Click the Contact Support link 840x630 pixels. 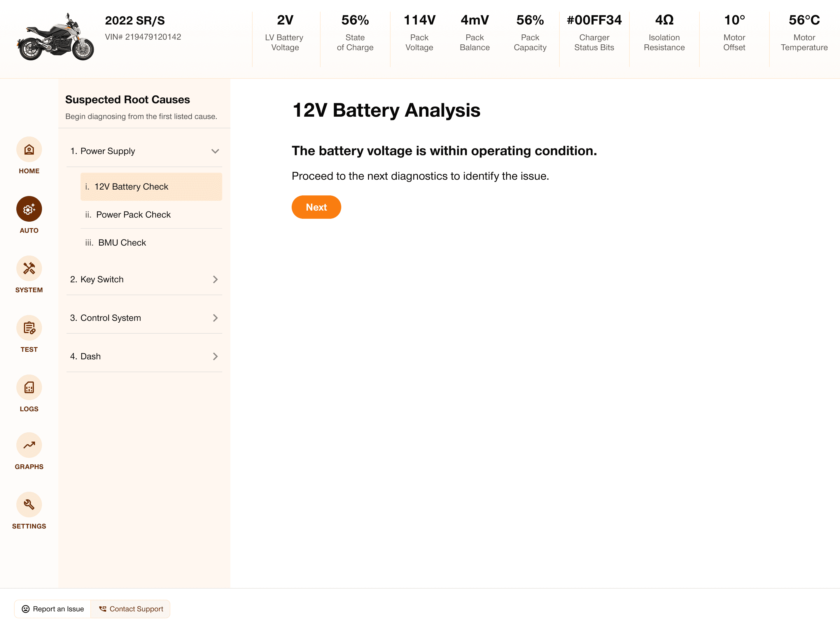(x=131, y=609)
